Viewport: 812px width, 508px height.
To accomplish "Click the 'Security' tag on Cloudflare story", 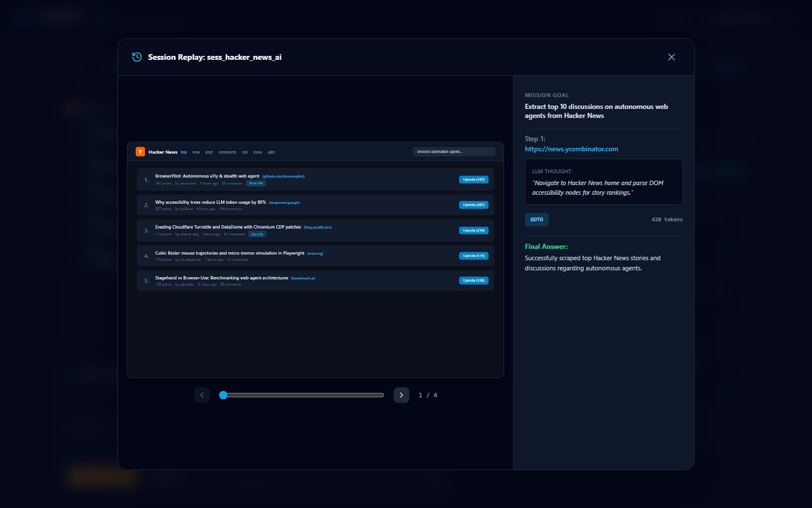I will click(257, 234).
